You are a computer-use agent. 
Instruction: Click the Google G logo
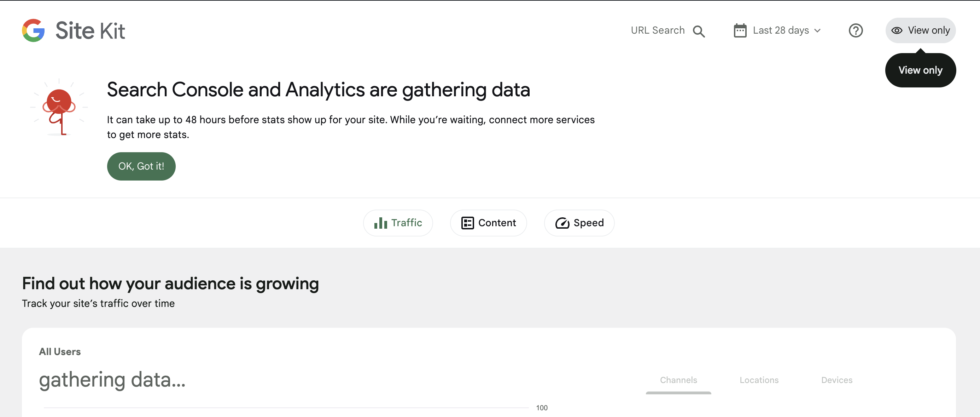[x=34, y=30]
